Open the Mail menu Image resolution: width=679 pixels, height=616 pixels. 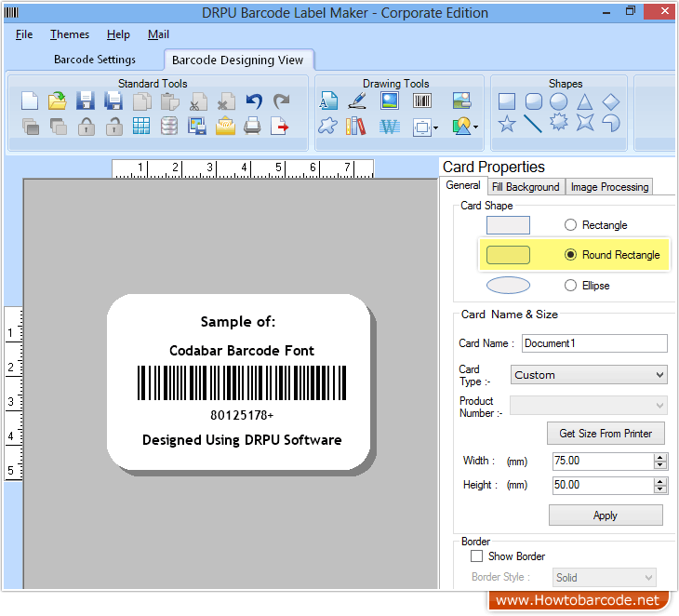pyautogui.click(x=158, y=34)
